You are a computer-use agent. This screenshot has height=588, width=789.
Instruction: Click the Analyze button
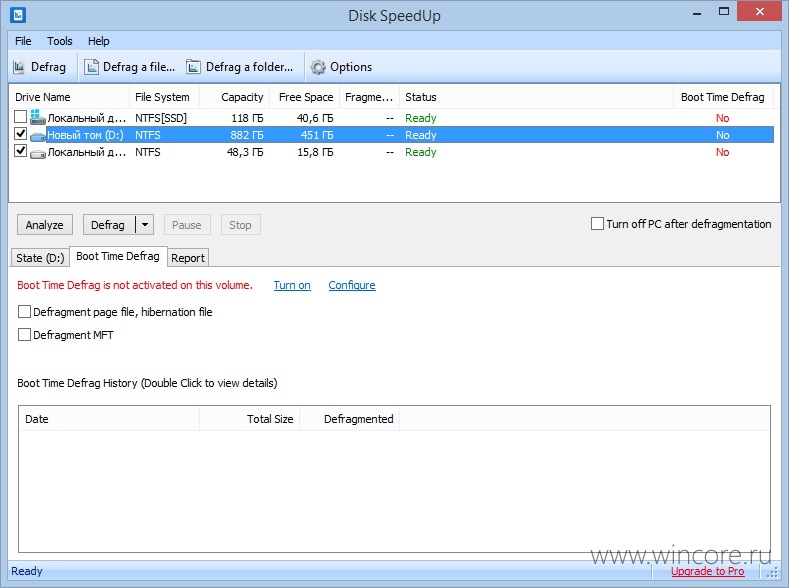[45, 225]
